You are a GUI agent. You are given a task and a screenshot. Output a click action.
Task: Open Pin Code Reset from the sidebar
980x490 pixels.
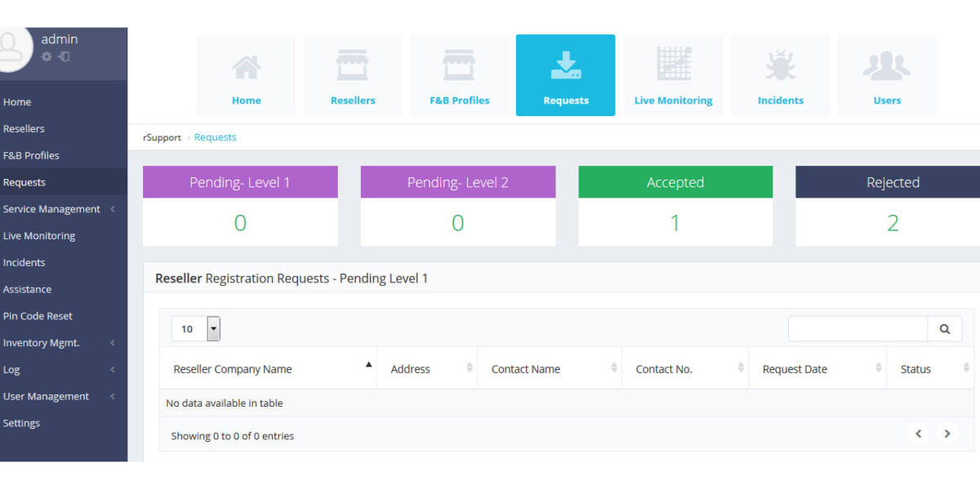[38, 316]
